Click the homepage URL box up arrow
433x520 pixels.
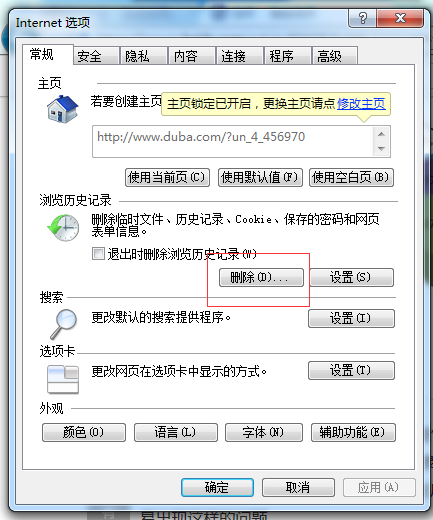[x=381, y=134]
